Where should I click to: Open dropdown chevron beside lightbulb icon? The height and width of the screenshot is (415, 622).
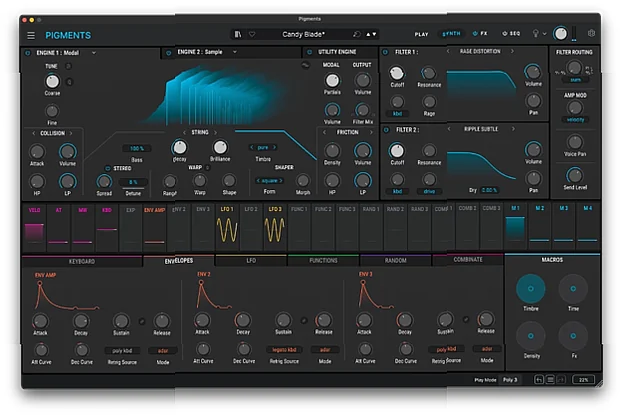(545, 34)
